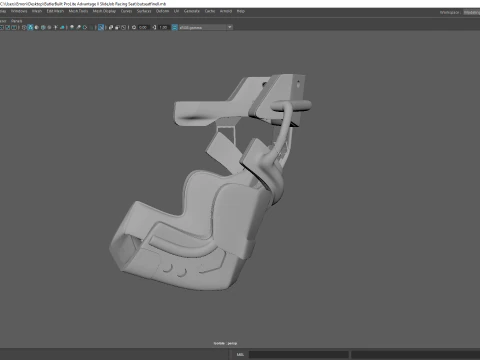This screenshot has height=360, width=480.
Task: Open the Surfaces menu
Action: (x=144, y=11)
